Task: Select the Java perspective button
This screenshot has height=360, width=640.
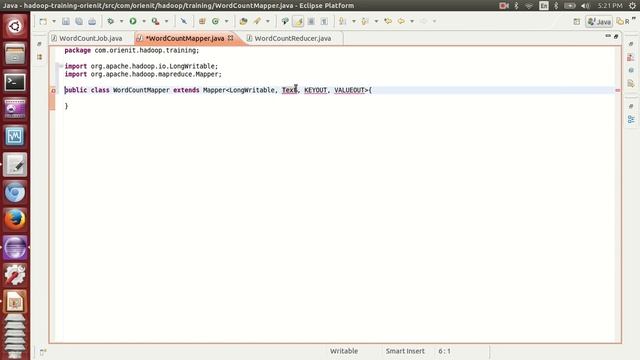Action: pos(599,22)
